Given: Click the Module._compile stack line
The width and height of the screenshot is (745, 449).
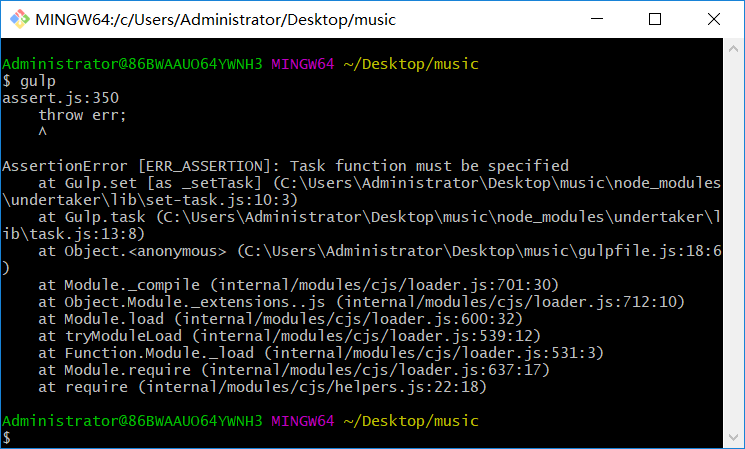Looking at the screenshot, I should [x=298, y=285].
